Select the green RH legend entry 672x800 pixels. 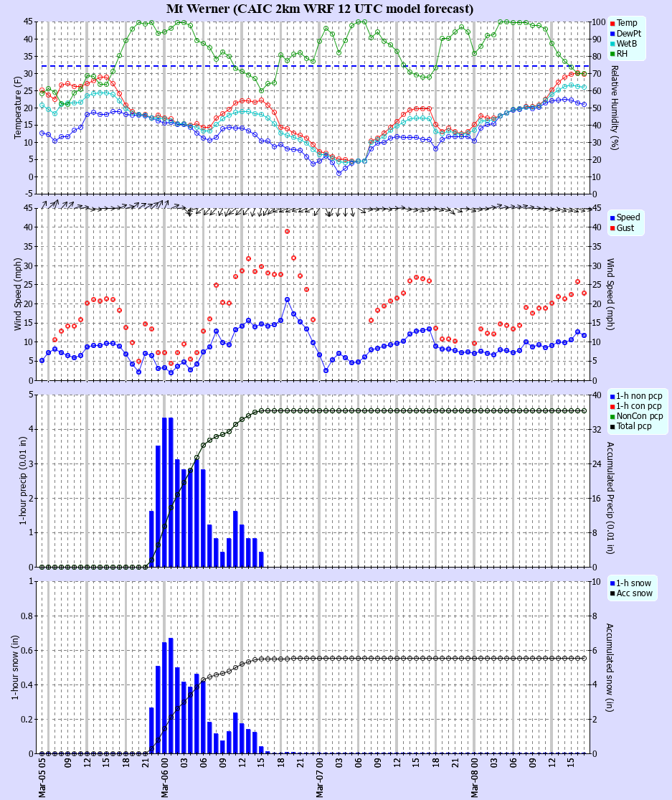(618, 53)
